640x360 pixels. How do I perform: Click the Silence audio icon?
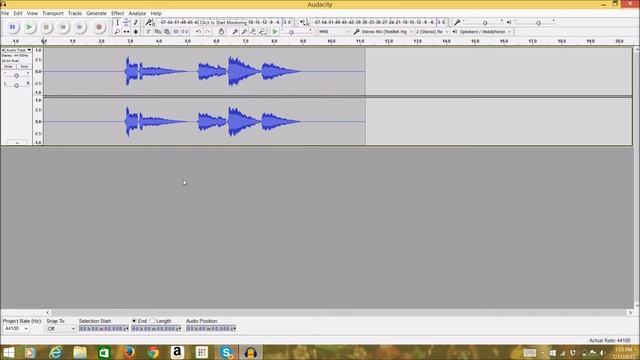pyautogui.click(x=185, y=32)
